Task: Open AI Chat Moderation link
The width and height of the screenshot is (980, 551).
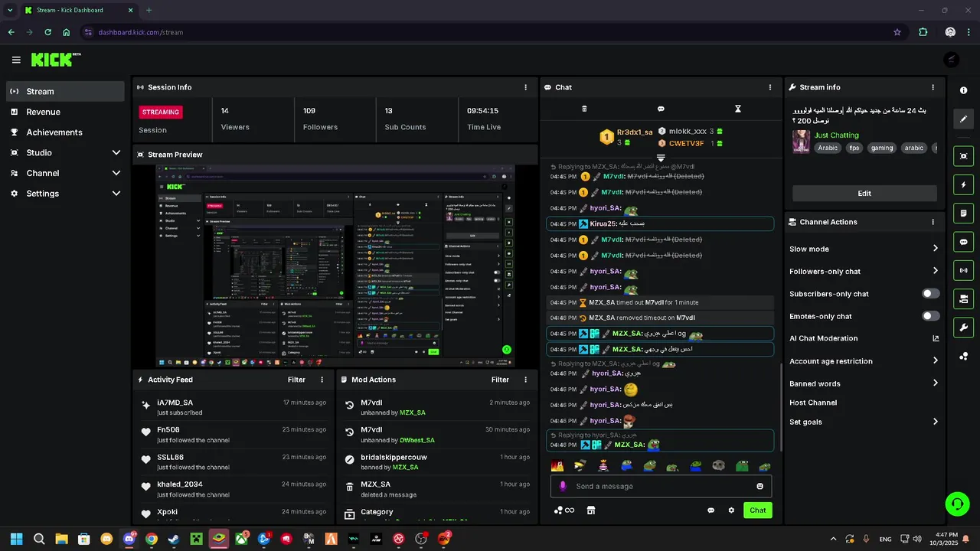Action: (864, 338)
